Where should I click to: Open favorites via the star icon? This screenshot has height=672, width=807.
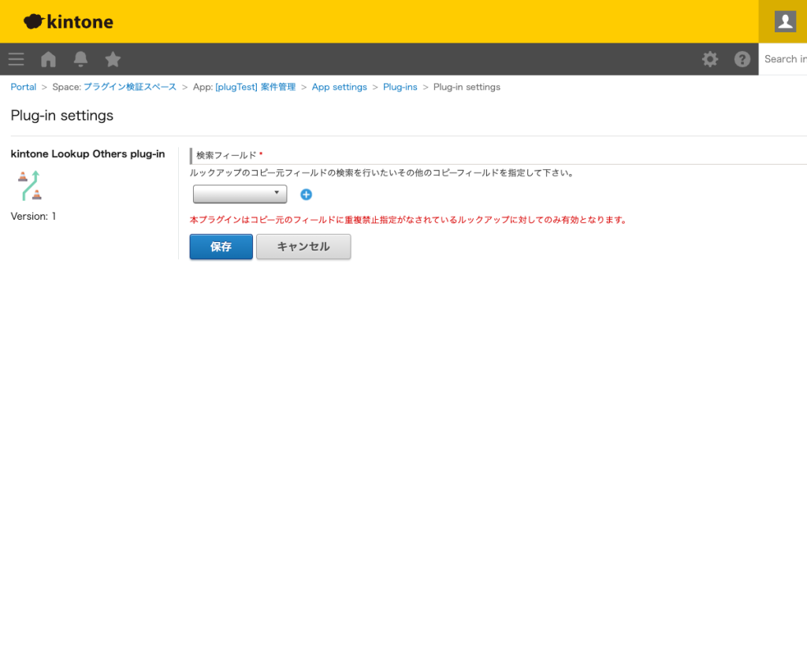coord(113,59)
